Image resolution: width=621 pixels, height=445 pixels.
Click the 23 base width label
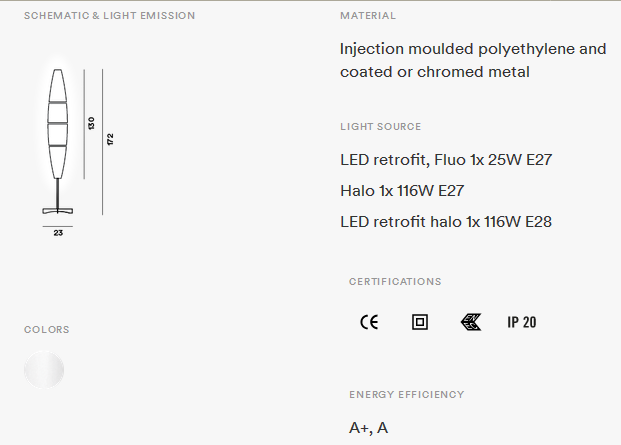(58, 233)
